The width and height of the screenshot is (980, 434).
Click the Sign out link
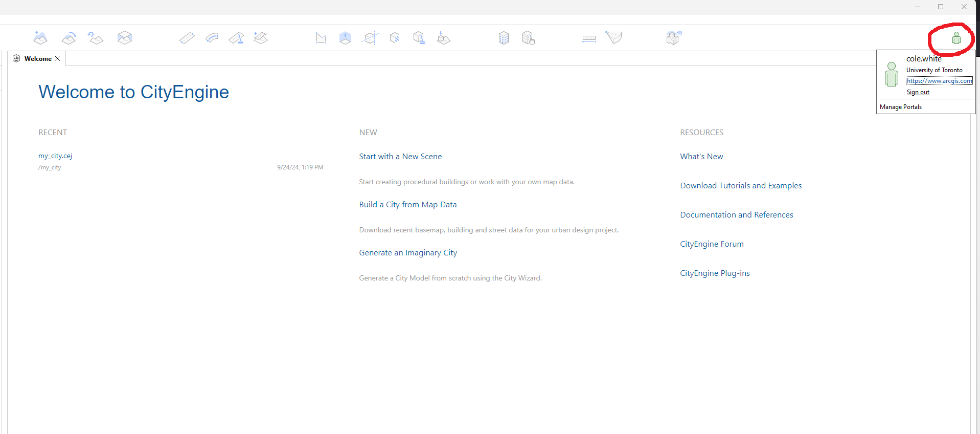[918, 92]
